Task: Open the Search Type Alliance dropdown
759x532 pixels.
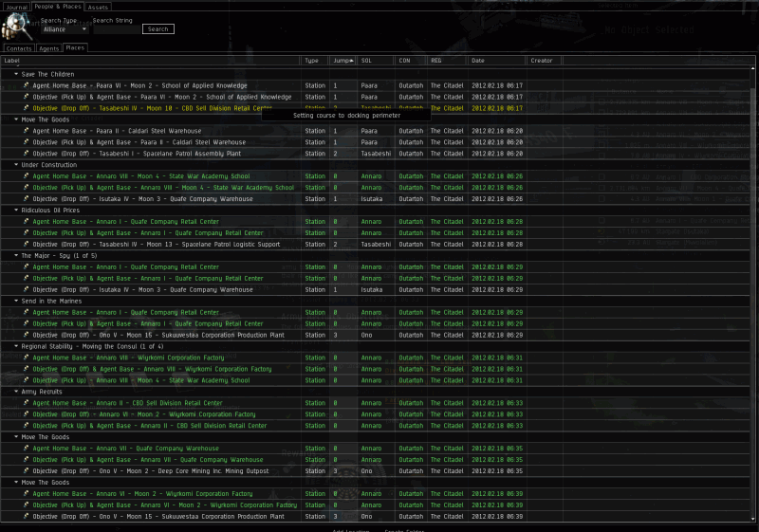Action: pyautogui.click(x=65, y=29)
